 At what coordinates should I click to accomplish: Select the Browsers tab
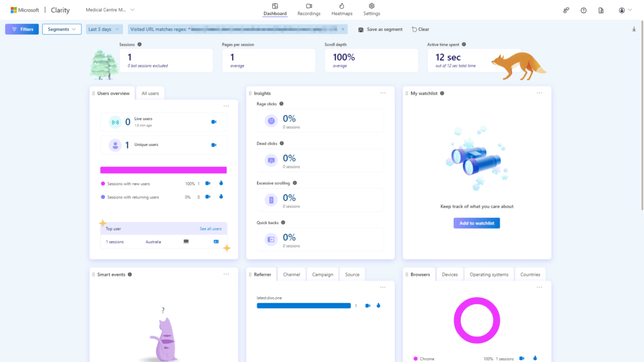coord(419,274)
